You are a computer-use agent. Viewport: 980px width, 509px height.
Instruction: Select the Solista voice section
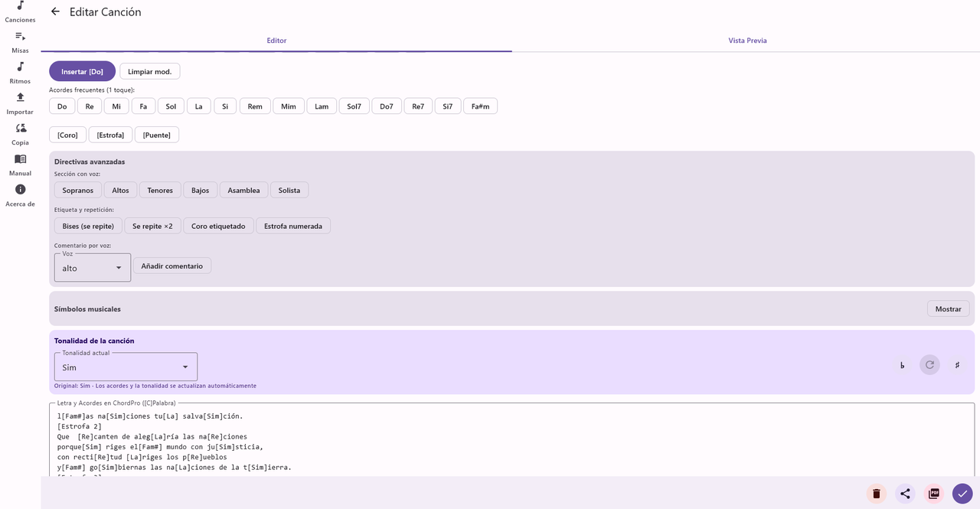point(289,190)
